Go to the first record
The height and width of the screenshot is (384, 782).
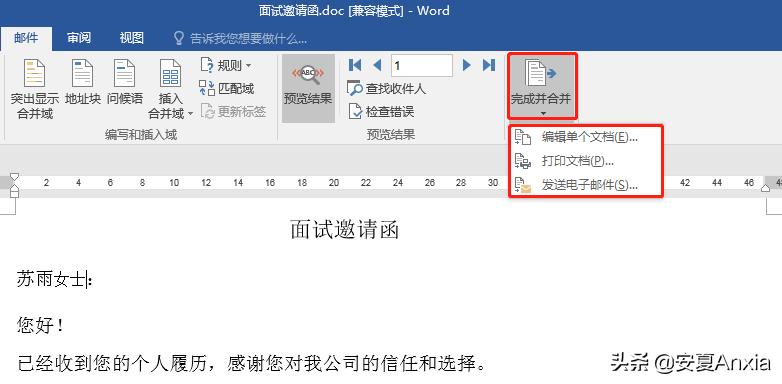(x=355, y=65)
